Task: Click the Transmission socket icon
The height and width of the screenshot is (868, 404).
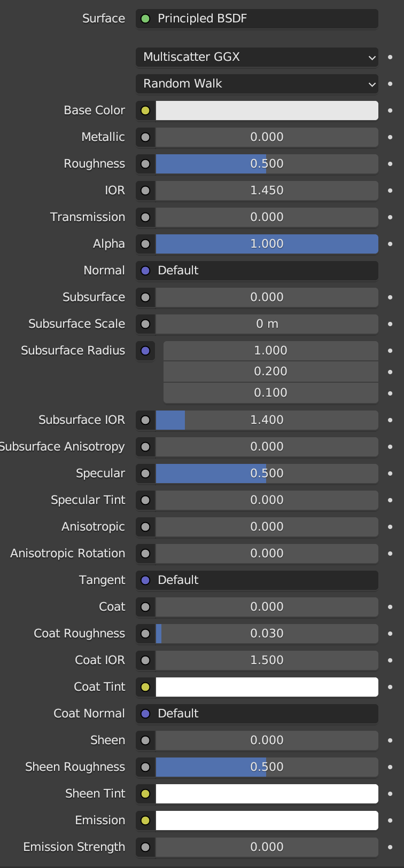Action: click(145, 217)
